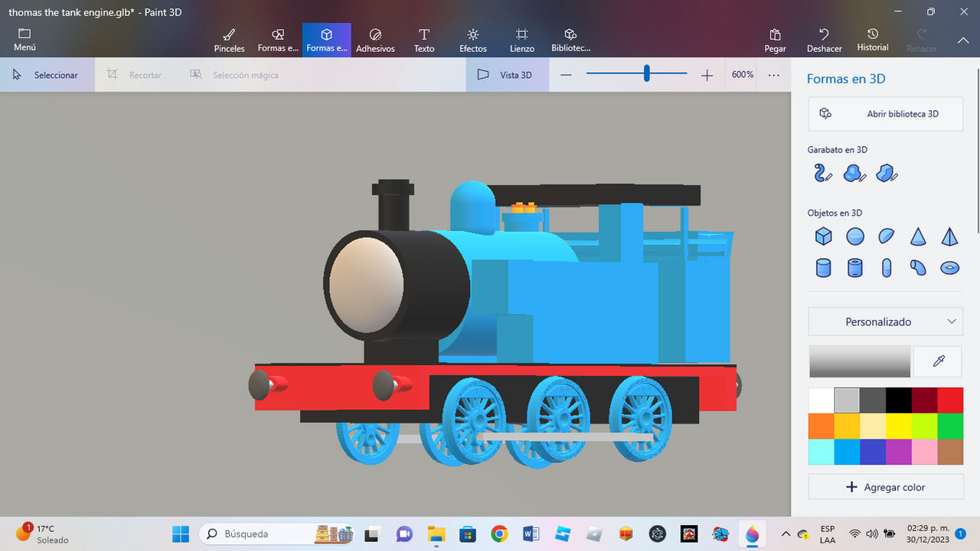Image resolution: width=980 pixels, height=551 pixels.
Task: Choose the light gray color swatch
Action: point(847,400)
